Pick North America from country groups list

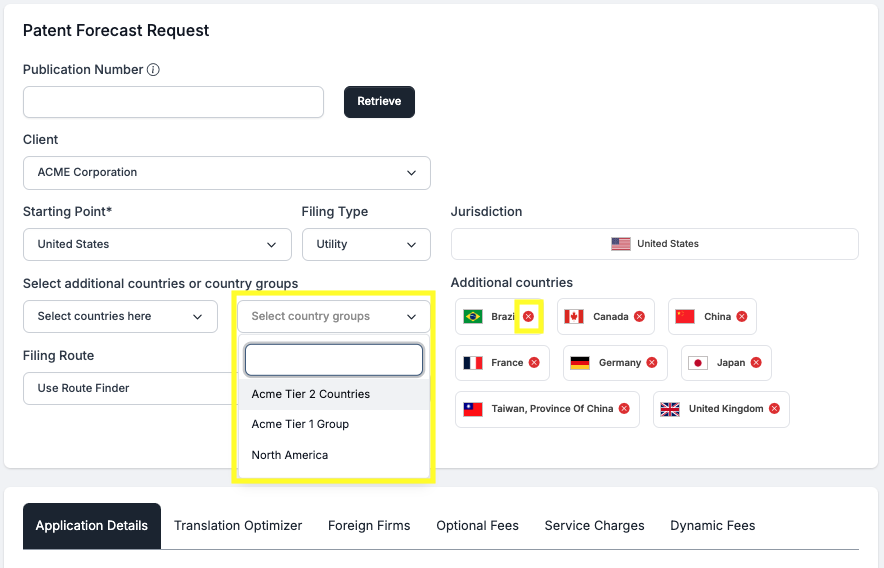coord(290,455)
